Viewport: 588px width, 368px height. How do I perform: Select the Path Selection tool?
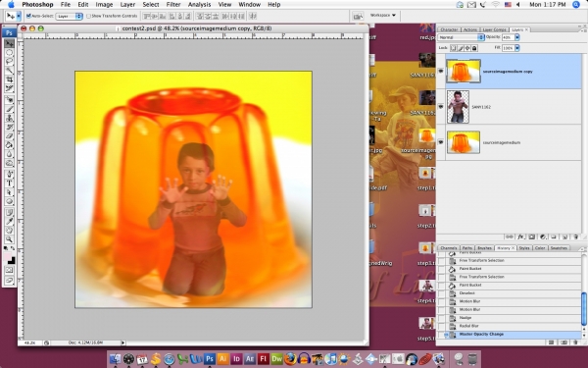[x=10, y=192]
